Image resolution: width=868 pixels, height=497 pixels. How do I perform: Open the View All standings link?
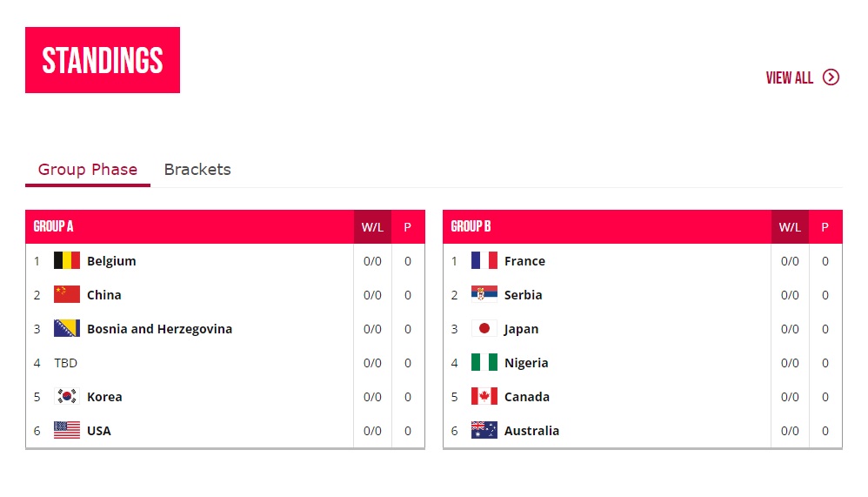790,77
